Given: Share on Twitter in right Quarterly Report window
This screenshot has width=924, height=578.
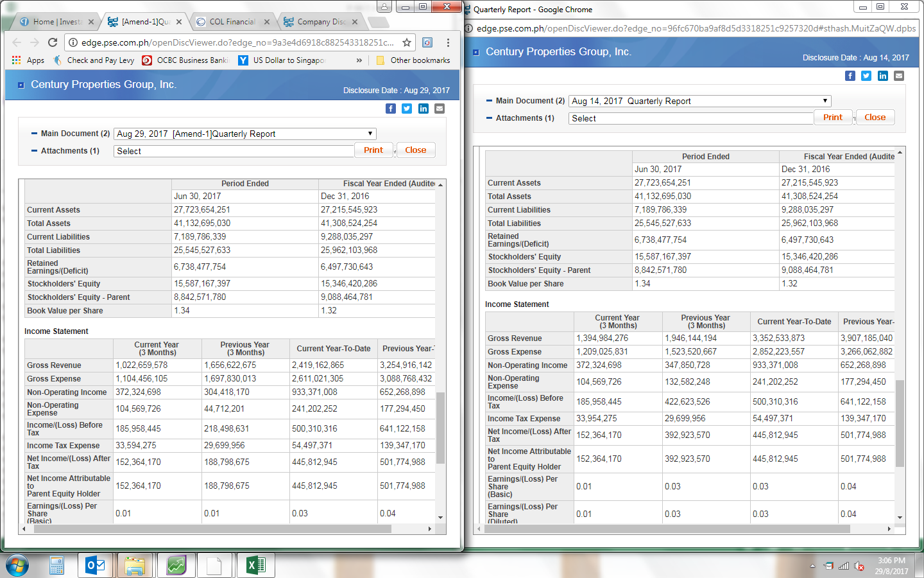Looking at the screenshot, I should (866, 76).
